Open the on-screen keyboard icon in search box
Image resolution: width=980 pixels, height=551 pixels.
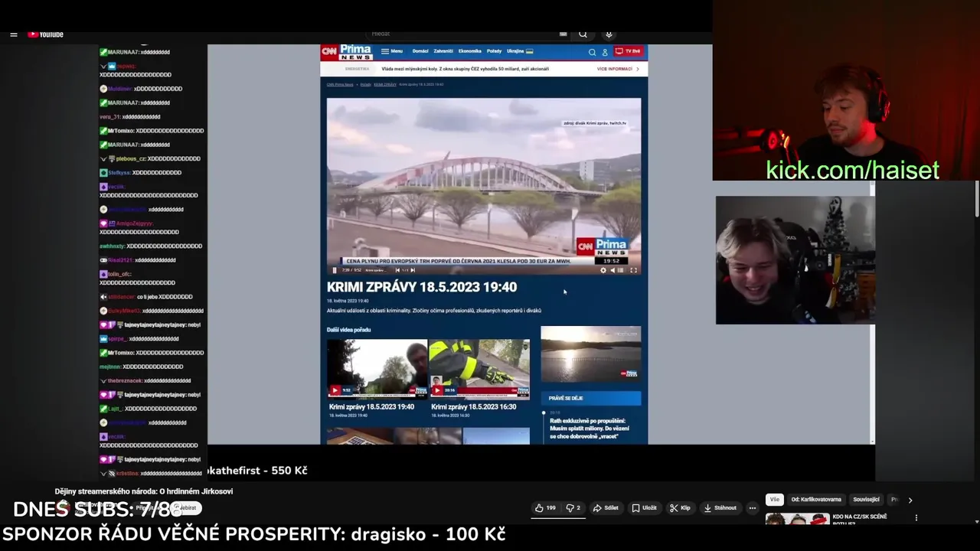[563, 34]
